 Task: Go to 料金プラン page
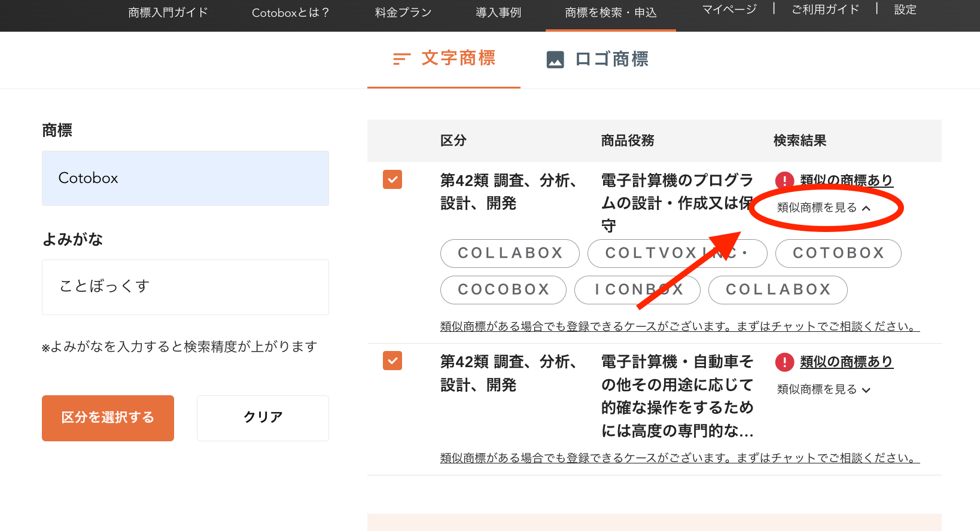click(x=403, y=13)
